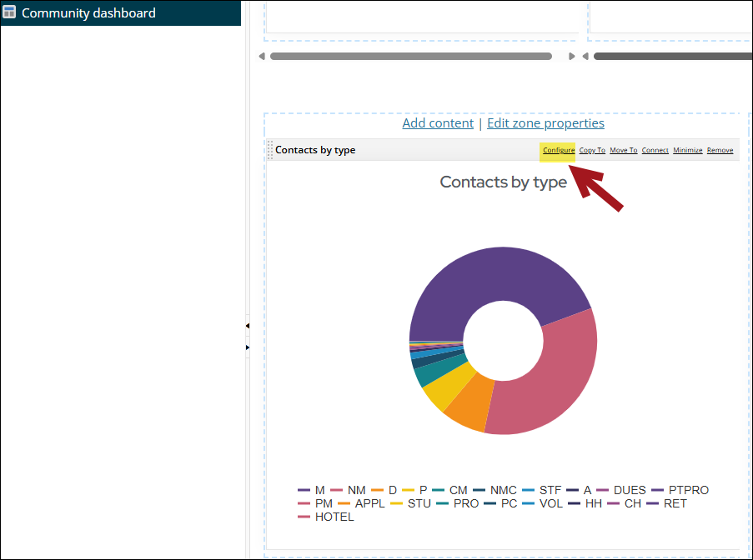Image resolution: width=753 pixels, height=560 pixels.
Task: Click the splitter collapse-left arrow
Action: 247,325
